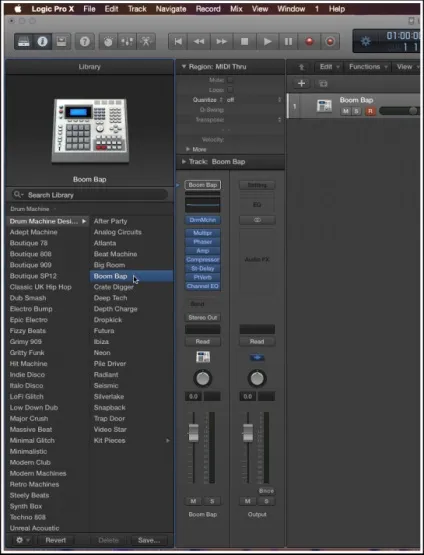Viewport: 424px width, 555px height.
Task: Go to beginning of project
Action: (x=178, y=42)
